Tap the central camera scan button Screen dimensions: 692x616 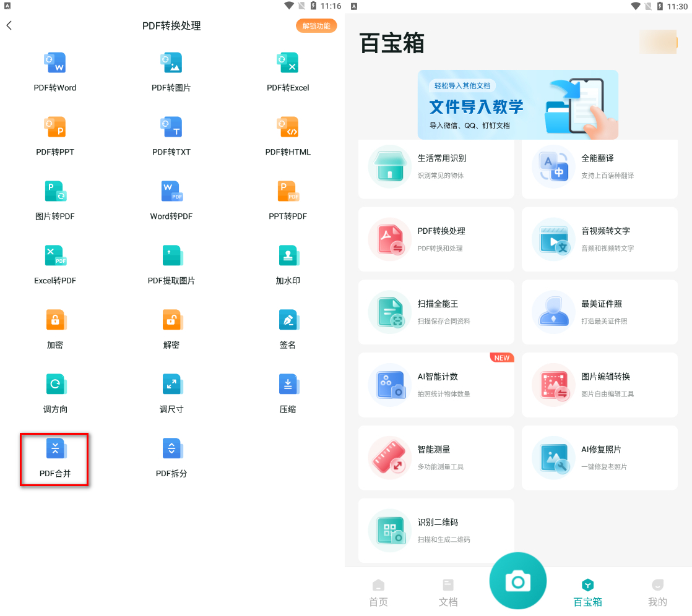tap(518, 581)
